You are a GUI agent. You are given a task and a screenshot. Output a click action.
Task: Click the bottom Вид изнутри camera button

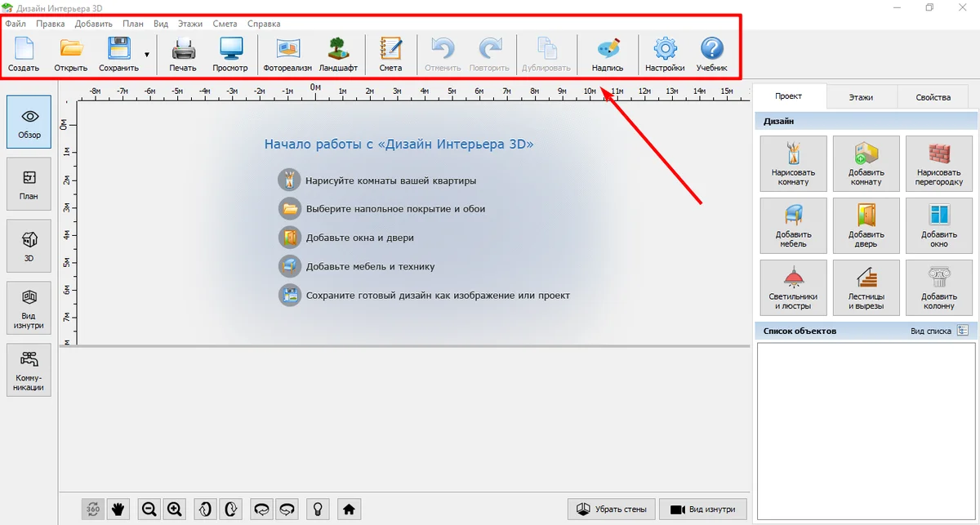[702, 509]
